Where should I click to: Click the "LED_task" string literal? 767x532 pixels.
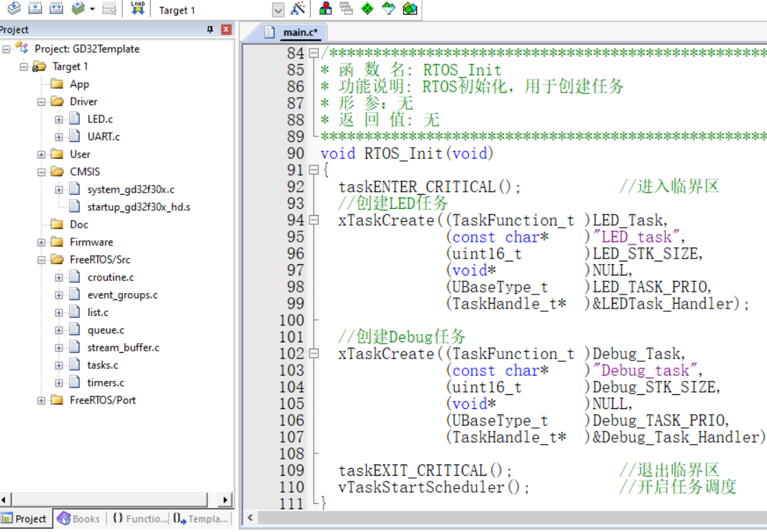(636, 237)
